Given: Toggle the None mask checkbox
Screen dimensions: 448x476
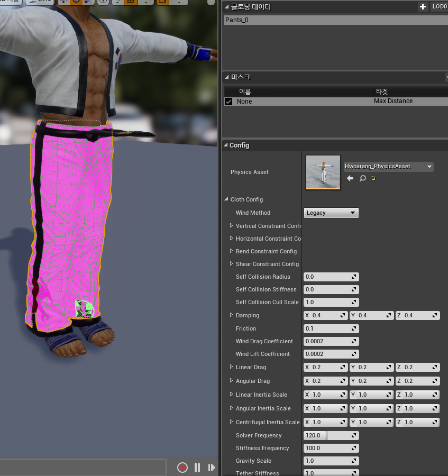Looking at the screenshot, I should (228, 102).
